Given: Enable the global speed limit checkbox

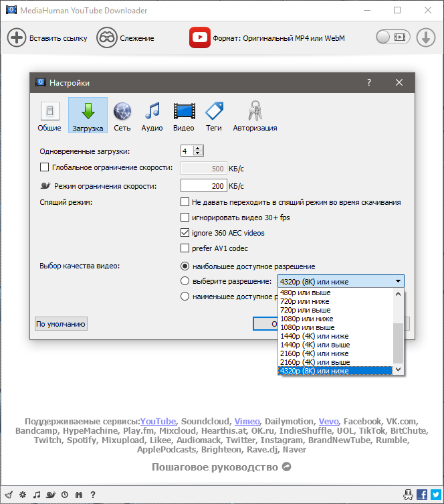Looking at the screenshot, I should click(x=44, y=167).
